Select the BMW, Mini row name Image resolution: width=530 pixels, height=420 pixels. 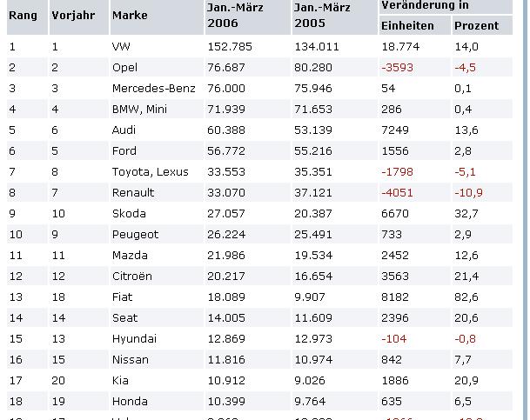tap(138, 109)
